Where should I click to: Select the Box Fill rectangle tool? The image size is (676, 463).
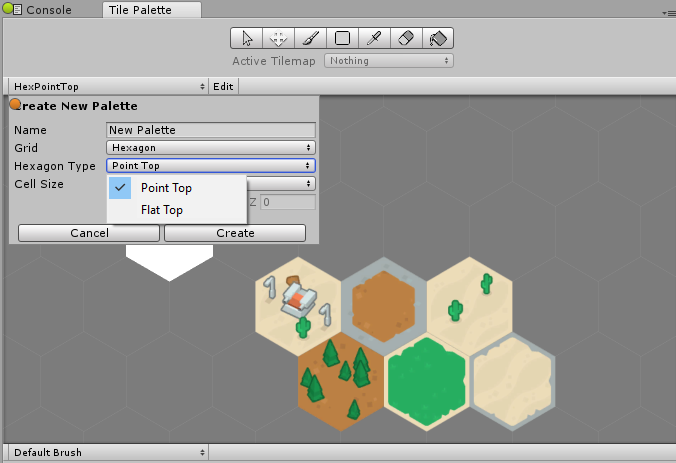pos(342,38)
